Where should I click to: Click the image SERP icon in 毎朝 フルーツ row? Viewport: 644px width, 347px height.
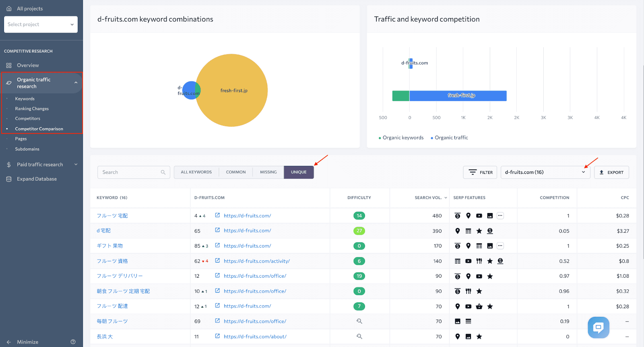[x=458, y=321]
